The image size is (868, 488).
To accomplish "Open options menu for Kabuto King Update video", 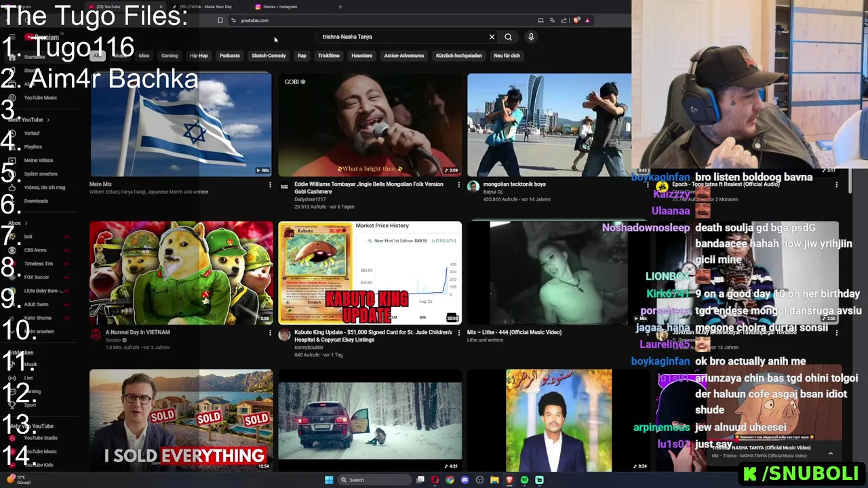I will click(x=458, y=333).
